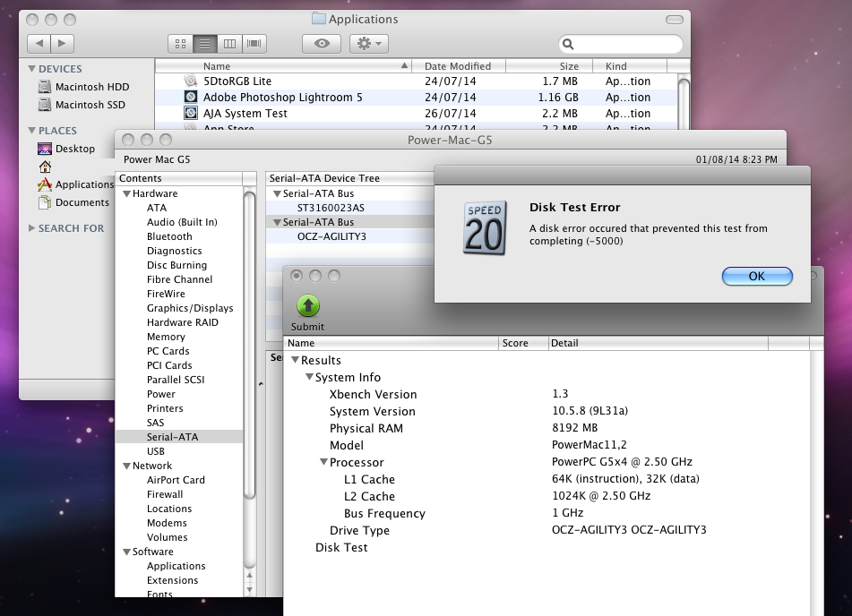
Task: Select Diagnostics in the Hardware list
Action: (175, 251)
